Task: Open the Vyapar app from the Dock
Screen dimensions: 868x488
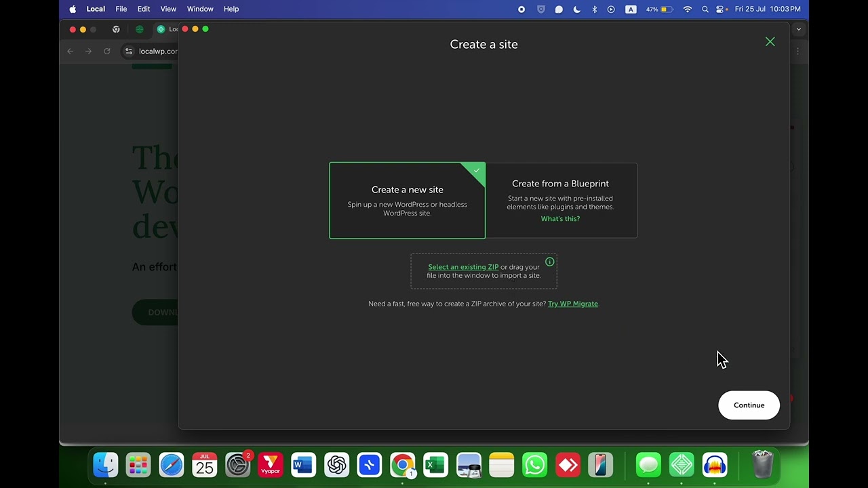Action: point(271,465)
